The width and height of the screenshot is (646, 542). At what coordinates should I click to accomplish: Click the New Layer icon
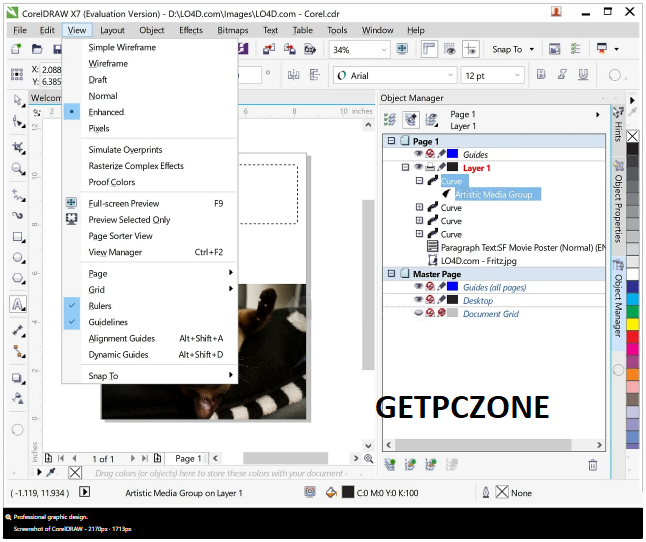[390, 465]
